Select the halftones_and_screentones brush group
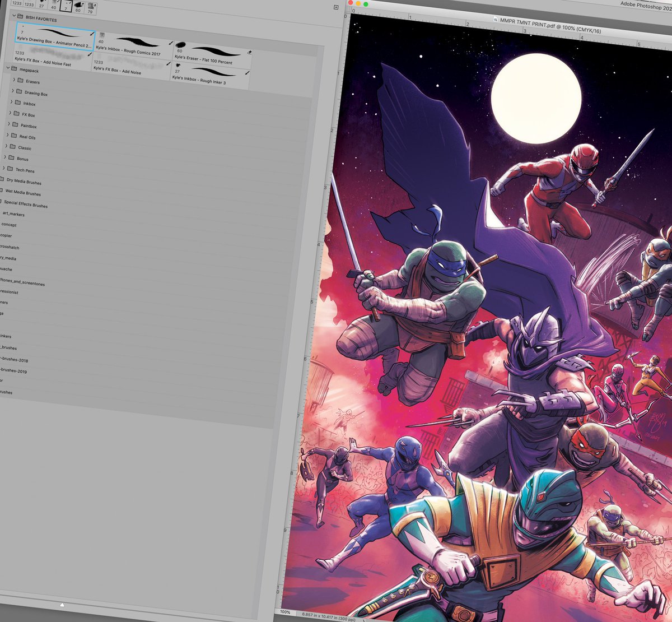The image size is (672, 622). coord(22,283)
